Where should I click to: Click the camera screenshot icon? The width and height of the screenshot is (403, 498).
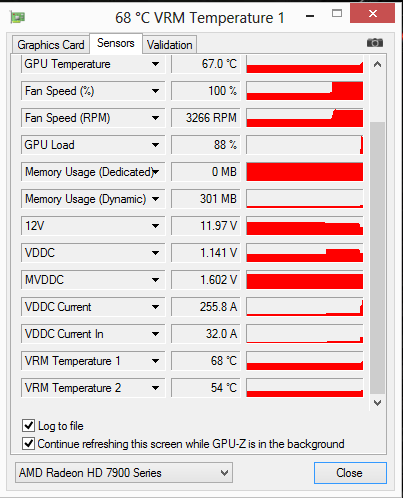coord(375,43)
